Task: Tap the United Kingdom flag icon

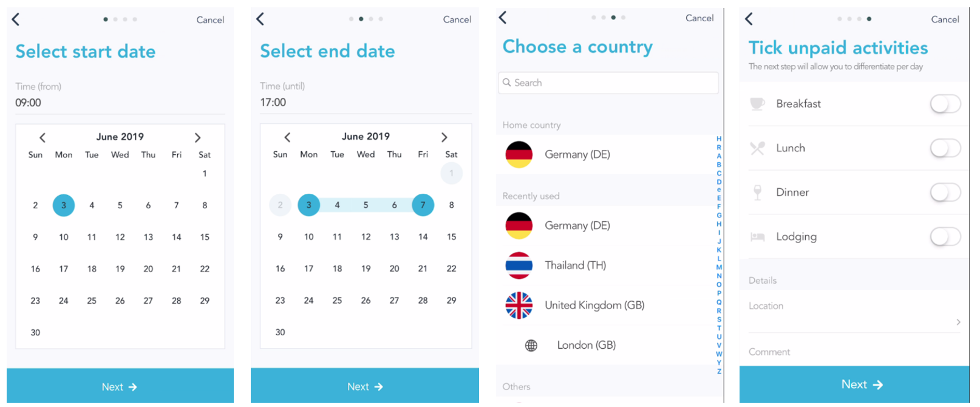Action: click(x=519, y=305)
